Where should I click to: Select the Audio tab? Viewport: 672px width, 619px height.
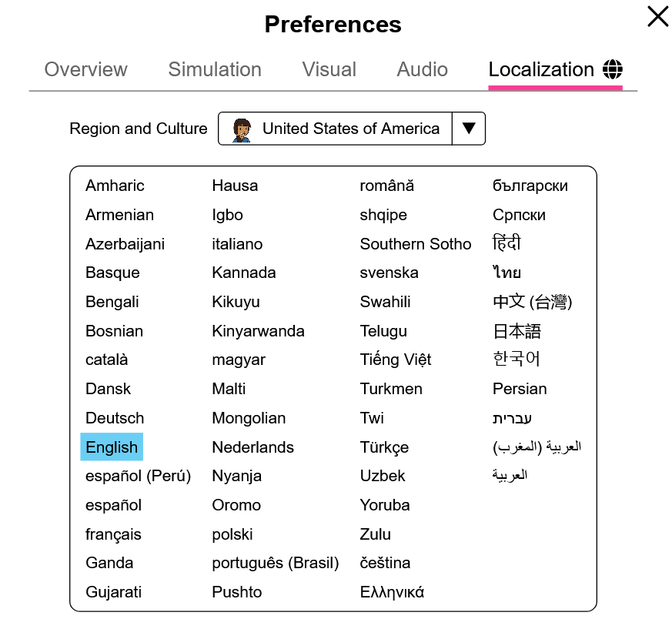tap(422, 69)
